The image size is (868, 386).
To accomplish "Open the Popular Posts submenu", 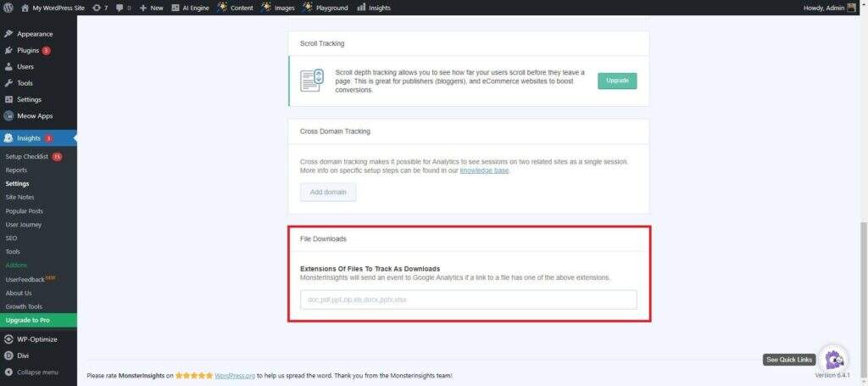I will (x=24, y=211).
